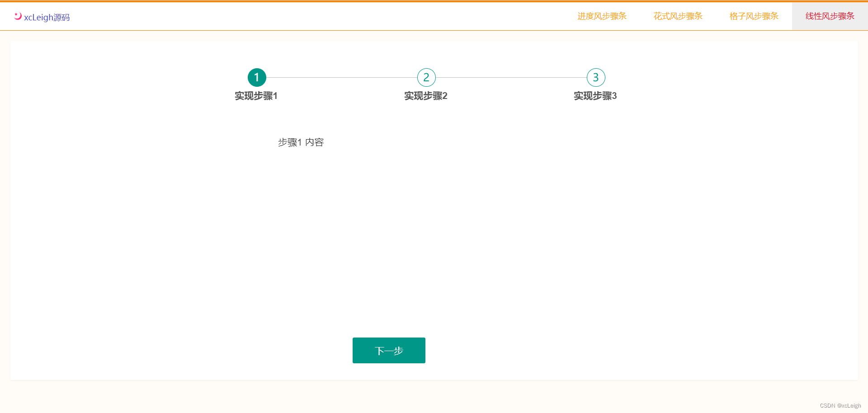868x413 pixels.
Task: Click the 实现步骤1 step label
Action: pyautogui.click(x=256, y=96)
